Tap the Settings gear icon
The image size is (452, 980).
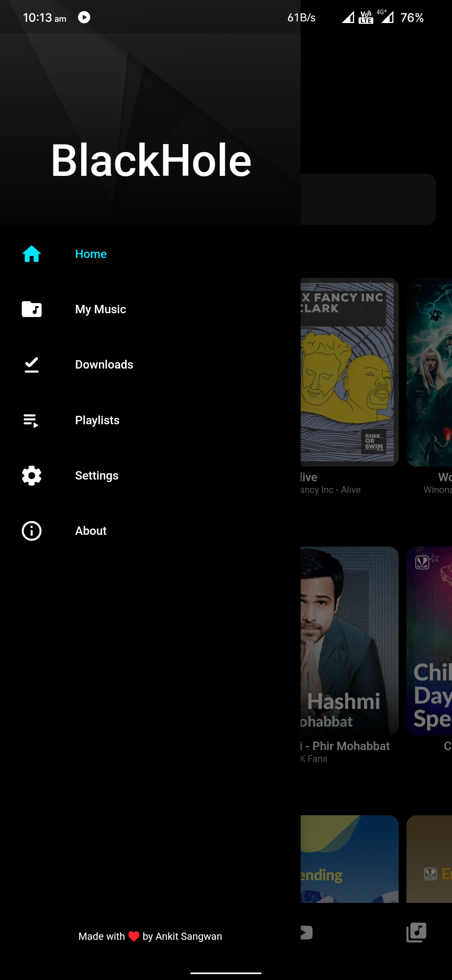click(x=31, y=475)
